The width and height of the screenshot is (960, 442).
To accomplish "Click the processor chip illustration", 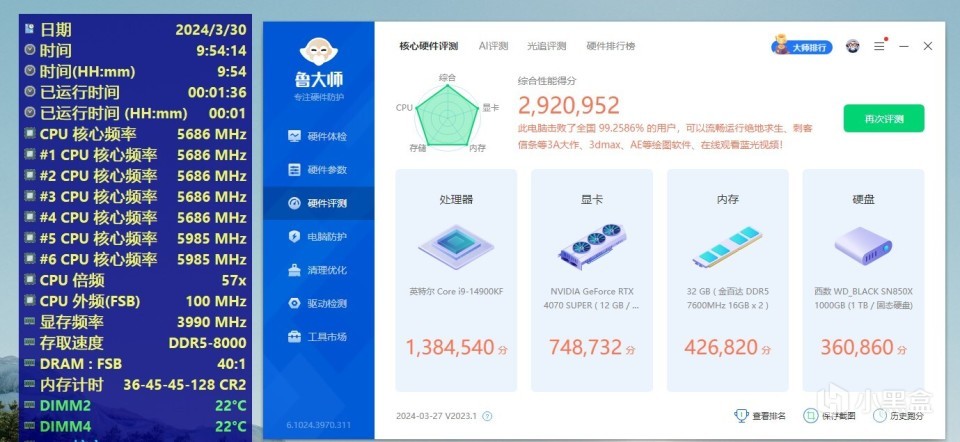I will tap(456, 246).
